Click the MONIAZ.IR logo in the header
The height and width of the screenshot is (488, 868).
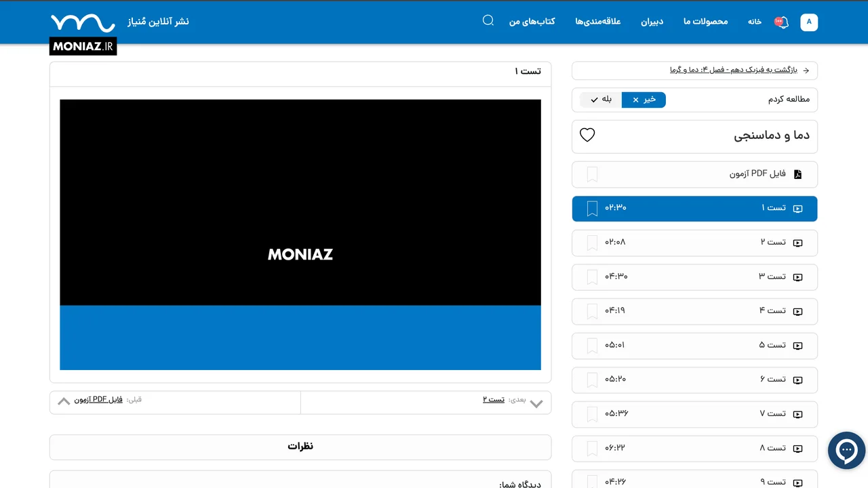83,35
